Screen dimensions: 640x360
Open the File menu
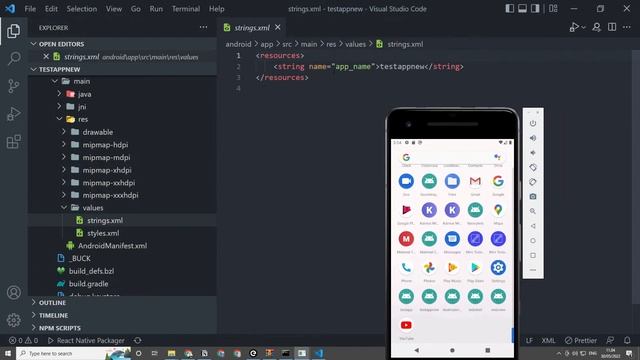(30, 9)
